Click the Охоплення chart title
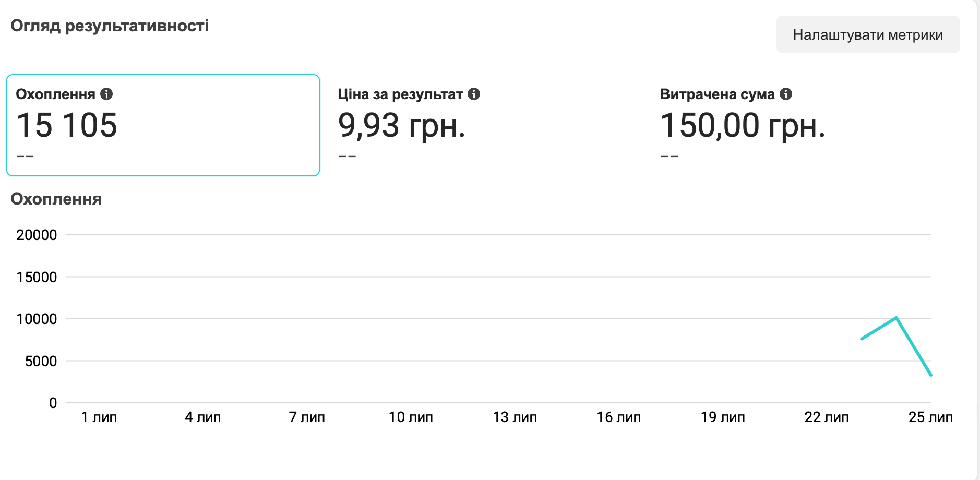Screen dimensions: 980x480 pos(56,199)
